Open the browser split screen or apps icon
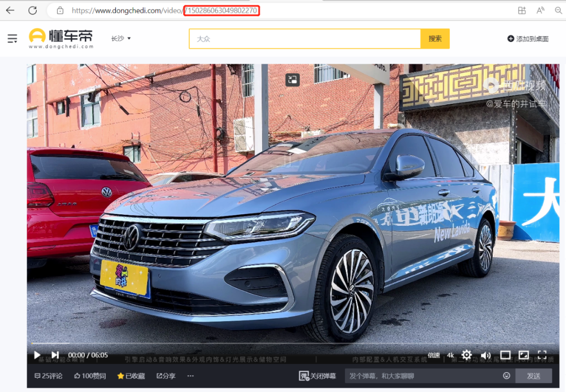566x392 pixels. (x=521, y=10)
